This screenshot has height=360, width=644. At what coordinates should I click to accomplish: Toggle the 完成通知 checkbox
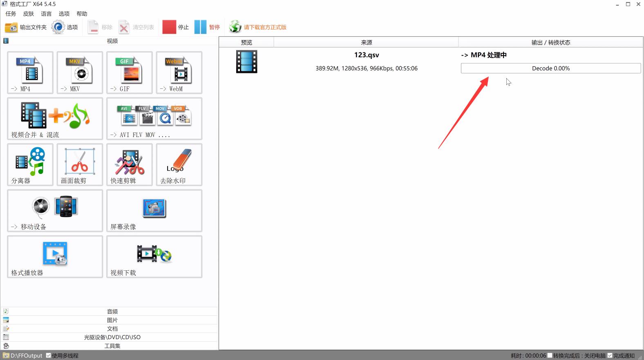tap(610, 355)
